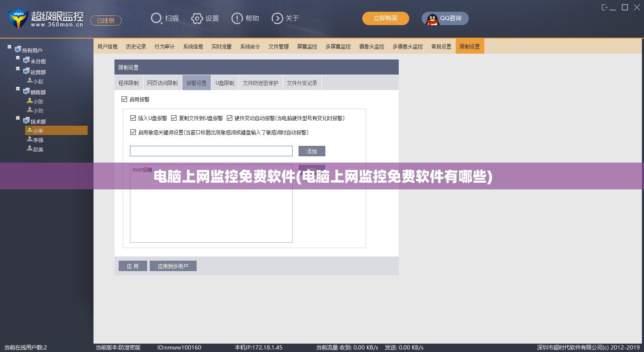Click the QQ penguin icon
The image size is (644, 352).
(x=432, y=19)
